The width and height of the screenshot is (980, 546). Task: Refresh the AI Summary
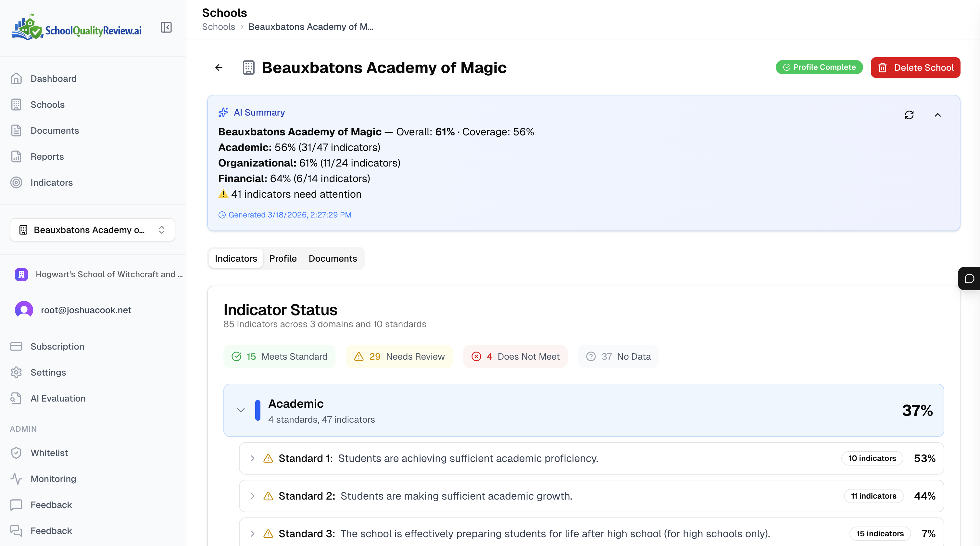(910, 115)
